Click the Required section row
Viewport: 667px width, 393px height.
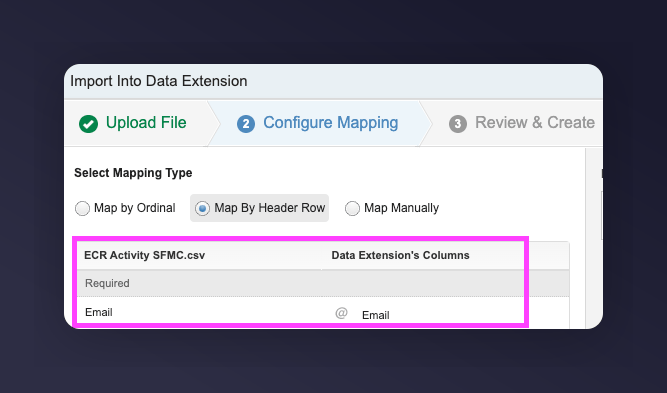pyautogui.click(x=323, y=283)
